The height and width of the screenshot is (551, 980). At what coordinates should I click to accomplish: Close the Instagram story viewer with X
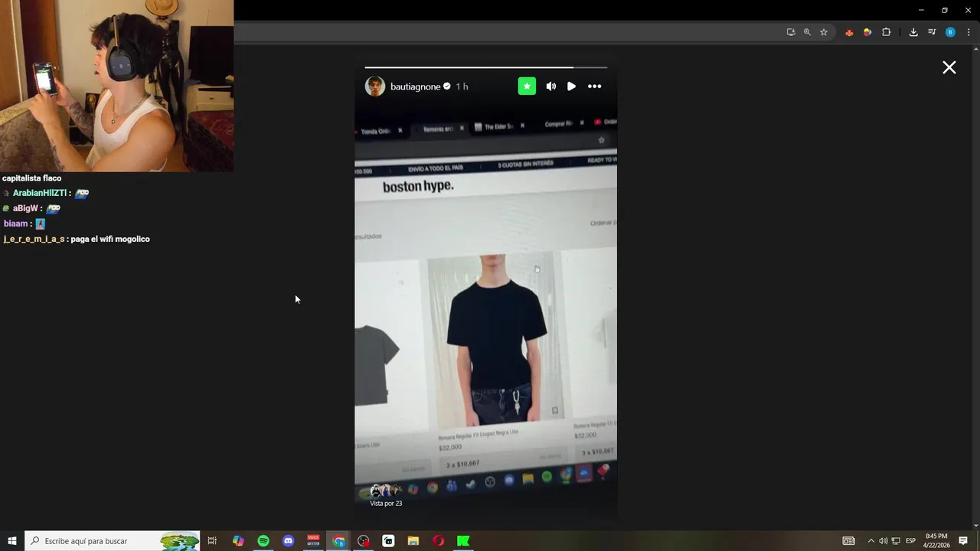tap(949, 67)
